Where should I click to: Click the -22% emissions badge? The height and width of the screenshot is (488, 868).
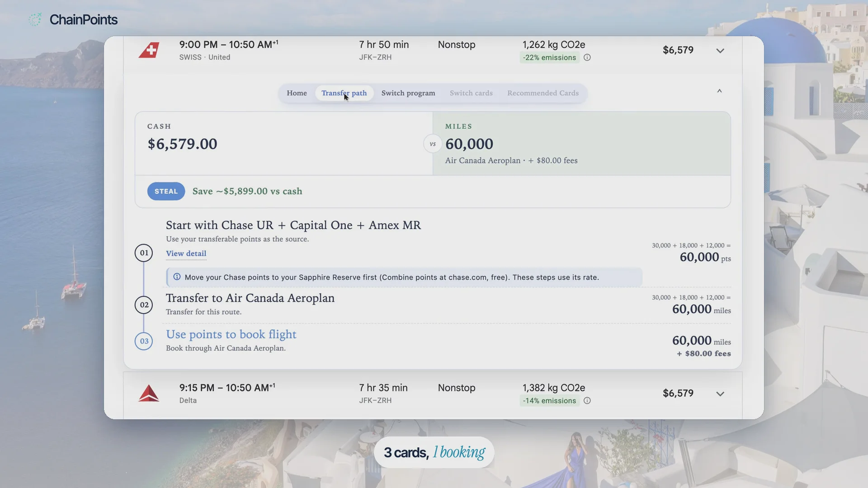(549, 57)
